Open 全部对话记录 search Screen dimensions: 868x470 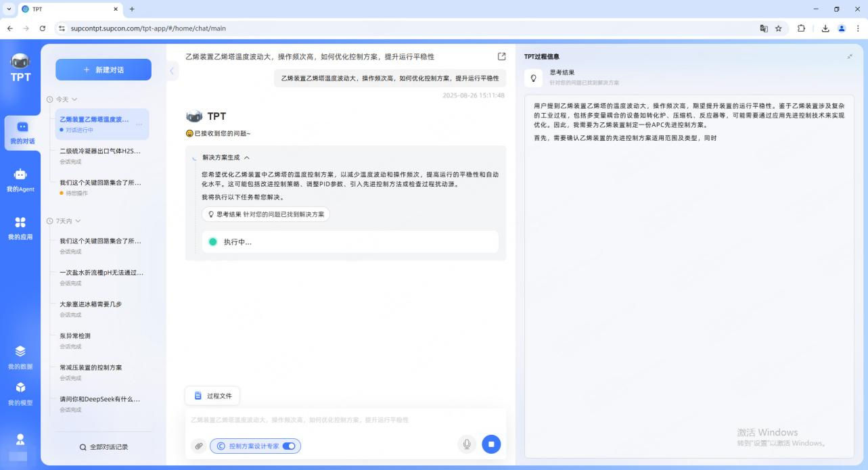(104, 447)
